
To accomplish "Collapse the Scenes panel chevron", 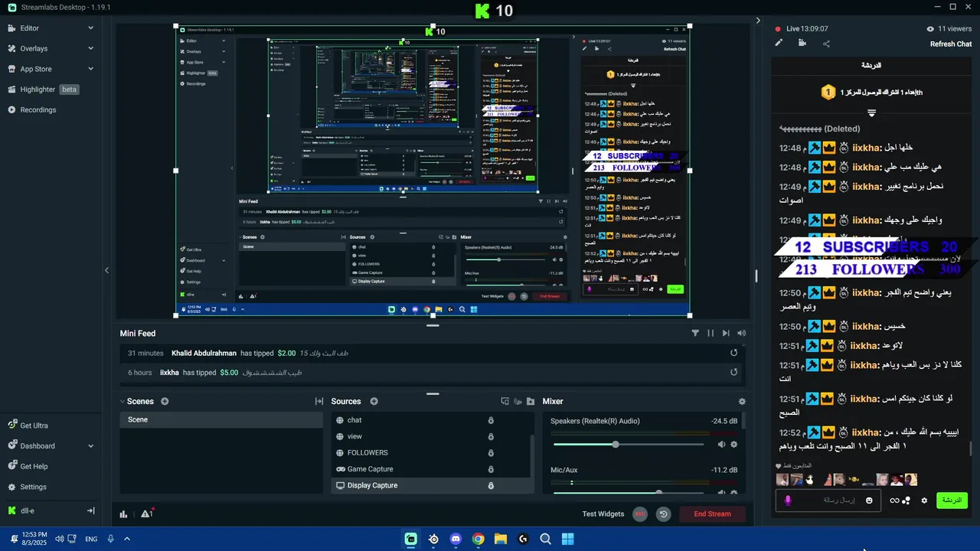I will pyautogui.click(x=122, y=402).
